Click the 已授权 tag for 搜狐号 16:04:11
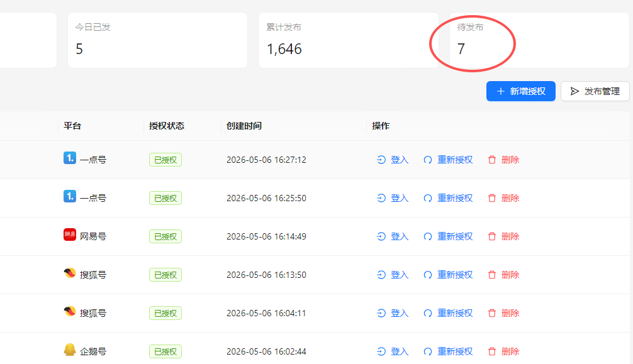 coord(165,313)
